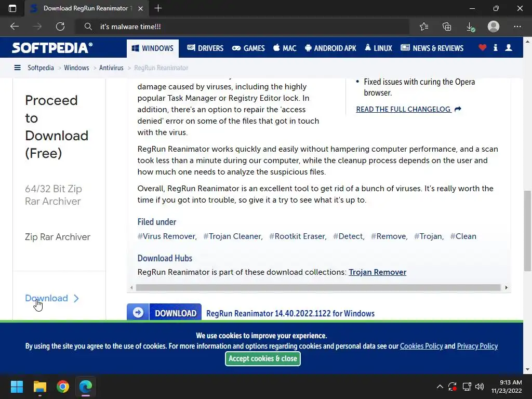
Task: Open the hamburger menu next to breadcrumbs
Action: (17, 68)
